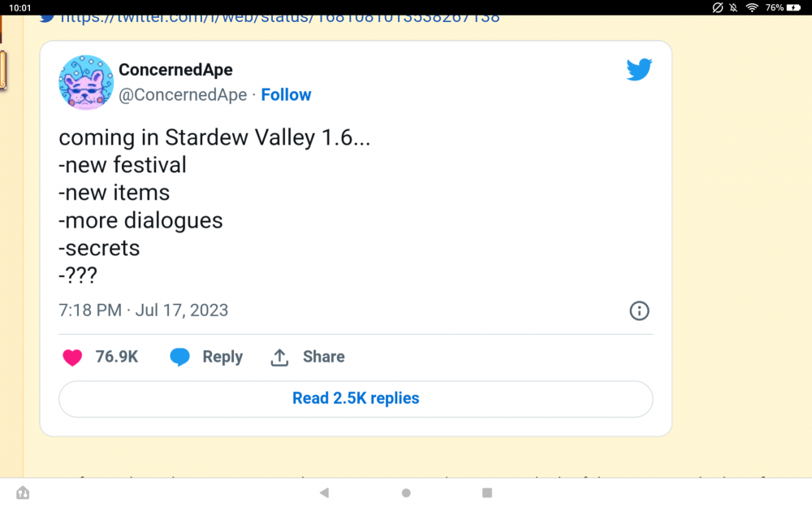
Task: Follow ConcernedApe
Action: (286, 95)
